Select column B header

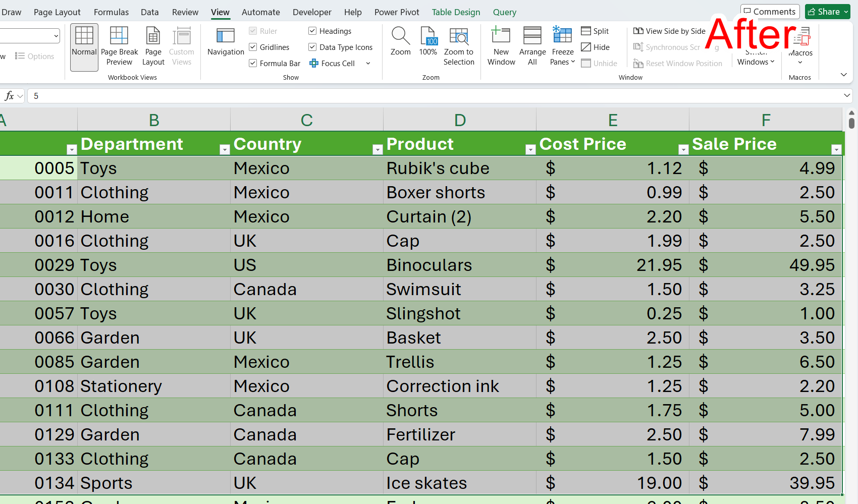(x=154, y=120)
